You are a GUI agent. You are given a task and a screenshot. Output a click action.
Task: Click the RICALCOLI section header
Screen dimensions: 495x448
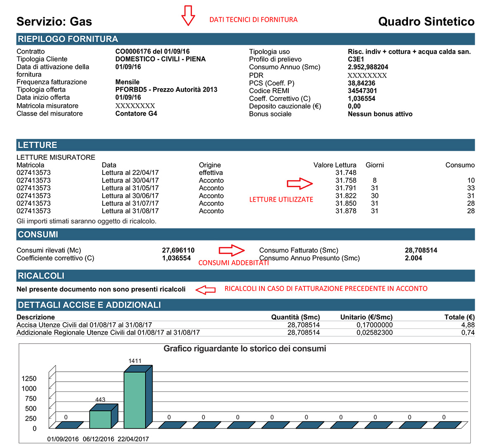(x=245, y=276)
